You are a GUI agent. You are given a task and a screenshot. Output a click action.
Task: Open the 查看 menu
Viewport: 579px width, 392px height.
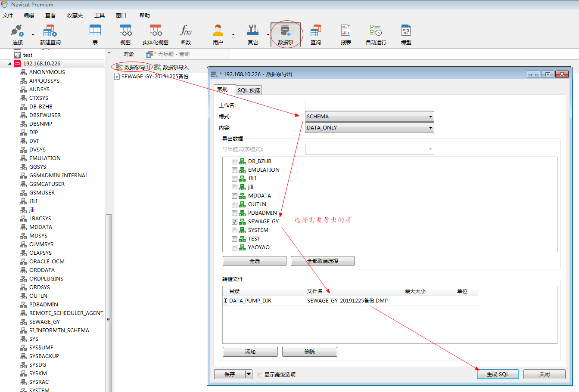50,15
